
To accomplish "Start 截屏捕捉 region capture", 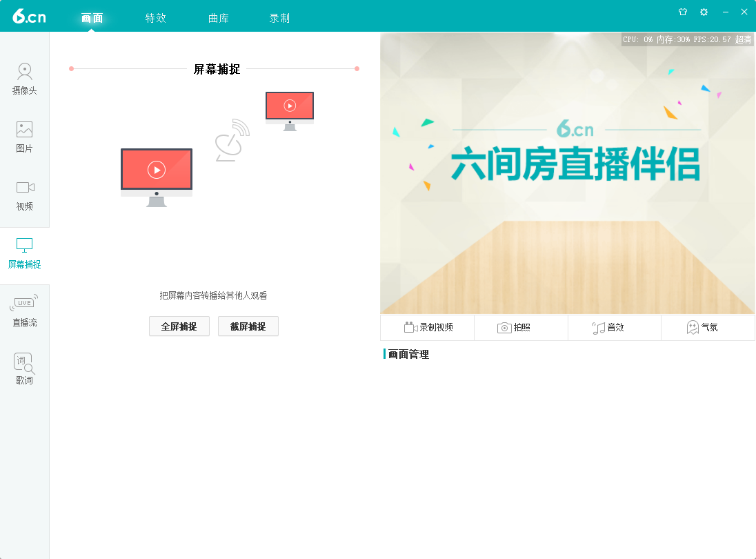I will (x=248, y=326).
